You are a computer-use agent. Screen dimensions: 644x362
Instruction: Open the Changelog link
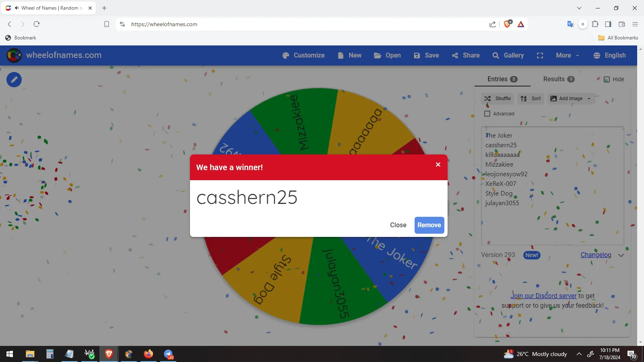[596, 255]
